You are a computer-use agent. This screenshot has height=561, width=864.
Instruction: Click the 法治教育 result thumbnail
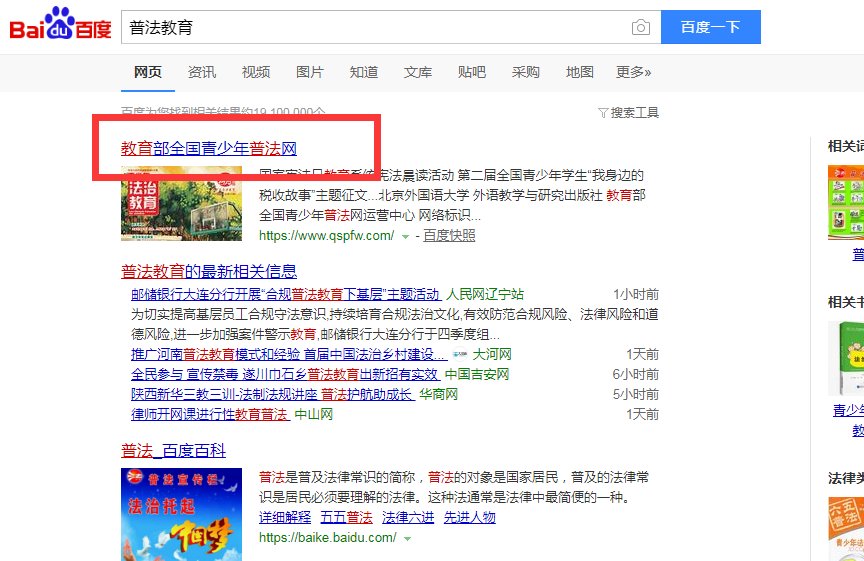pos(181,203)
